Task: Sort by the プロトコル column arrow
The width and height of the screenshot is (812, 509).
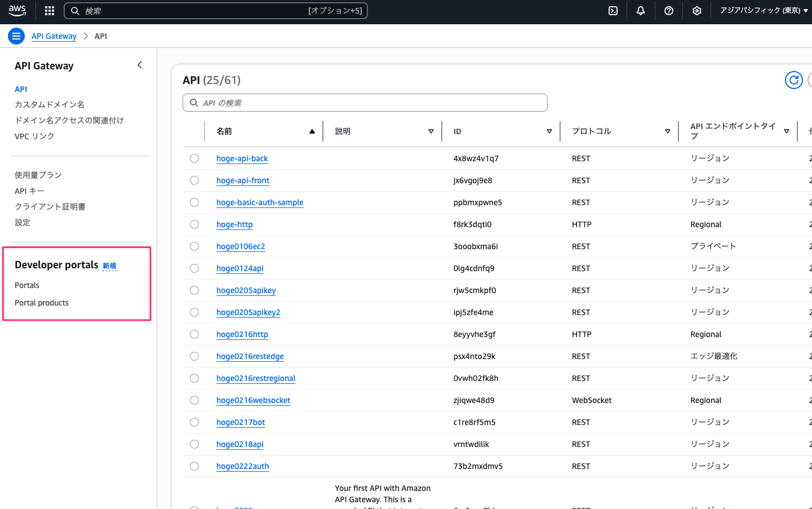Action: (x=667, y=131)
